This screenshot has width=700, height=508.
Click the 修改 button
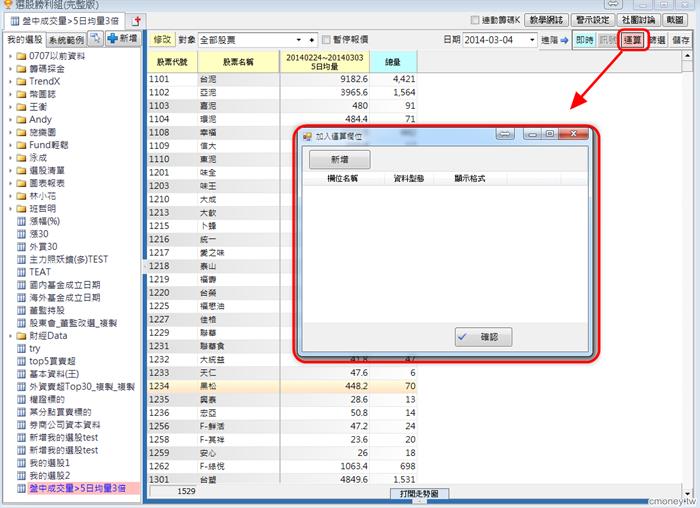[x=162, y=39]
